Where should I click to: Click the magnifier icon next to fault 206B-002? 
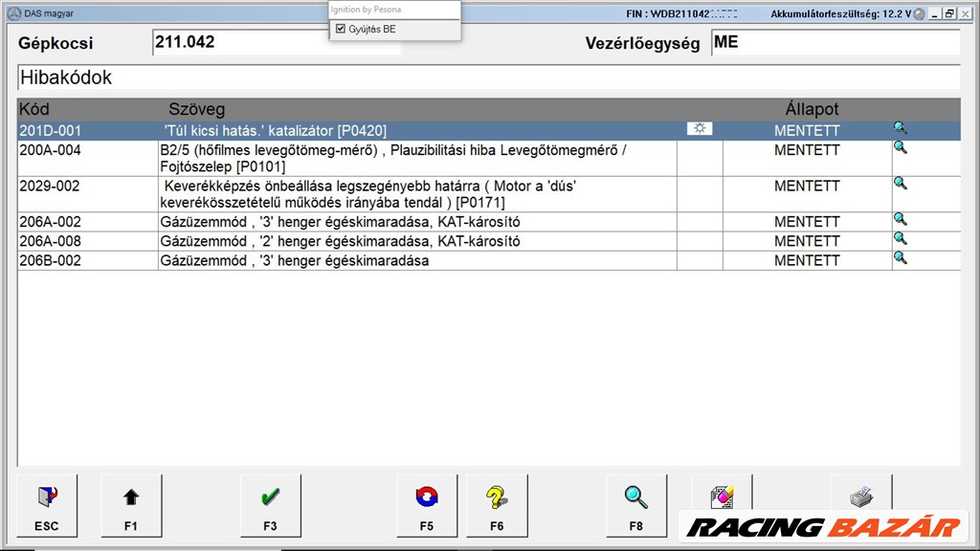[900, 257]
